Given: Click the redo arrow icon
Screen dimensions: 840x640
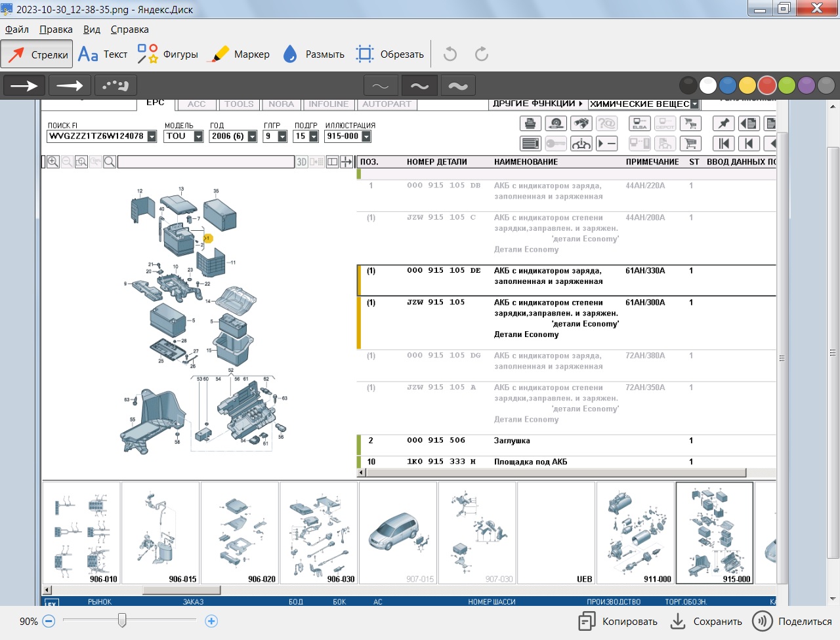Looking at the screenshot, I should pos(482,54).
